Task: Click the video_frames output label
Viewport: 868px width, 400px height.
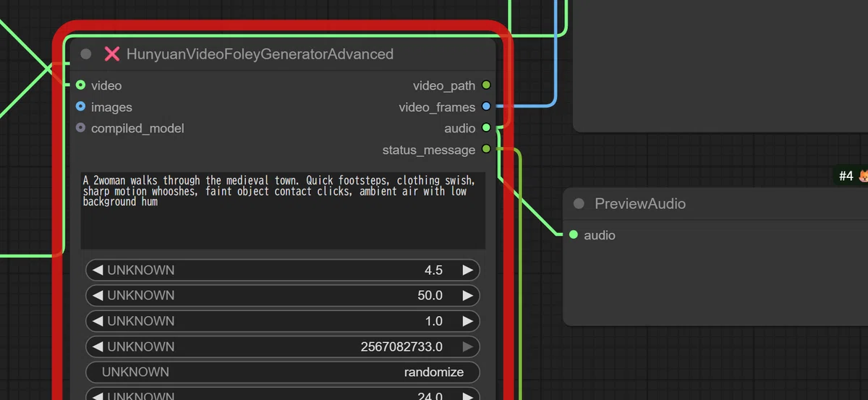Action: point(437,107)
